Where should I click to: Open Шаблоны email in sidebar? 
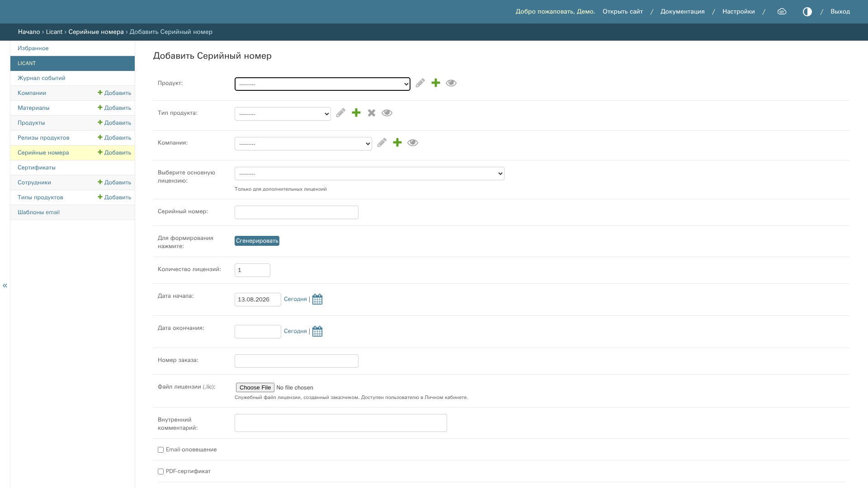(x=38, y=212)
